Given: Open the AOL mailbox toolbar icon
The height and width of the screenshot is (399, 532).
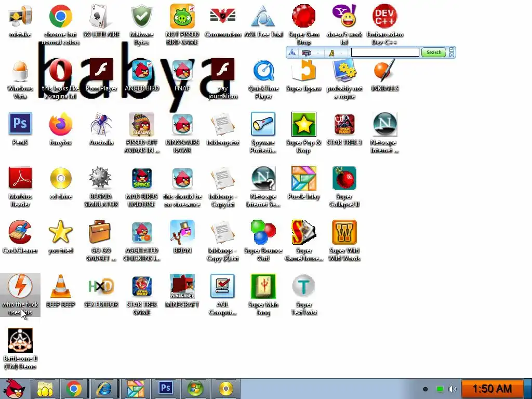Looking at the screenshot, I should point(307,52).
